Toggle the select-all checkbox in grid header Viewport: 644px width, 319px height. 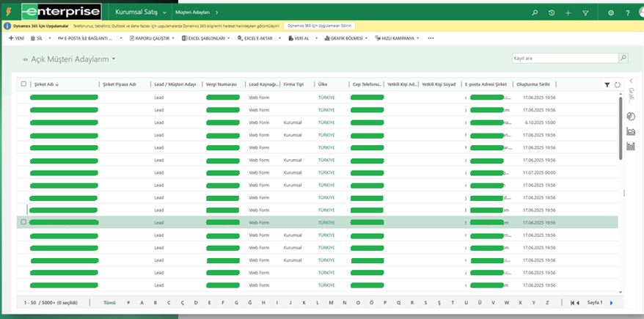(23, 84)
